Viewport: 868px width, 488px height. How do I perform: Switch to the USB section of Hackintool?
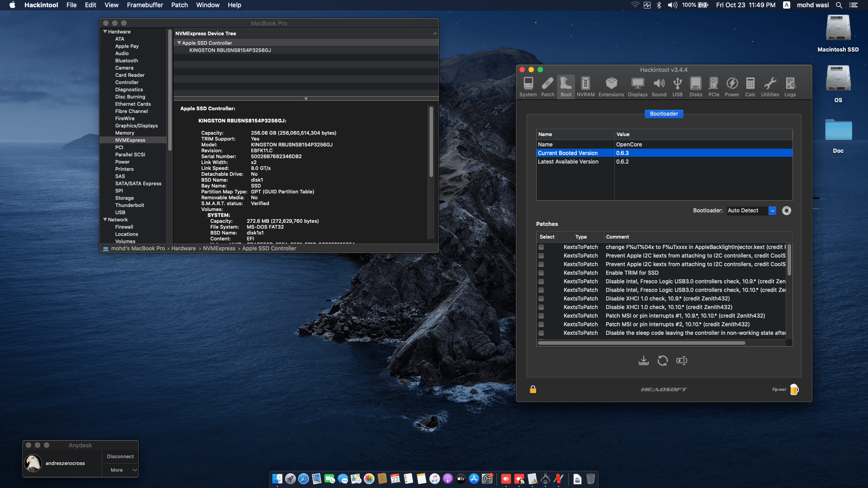point(677,86)
